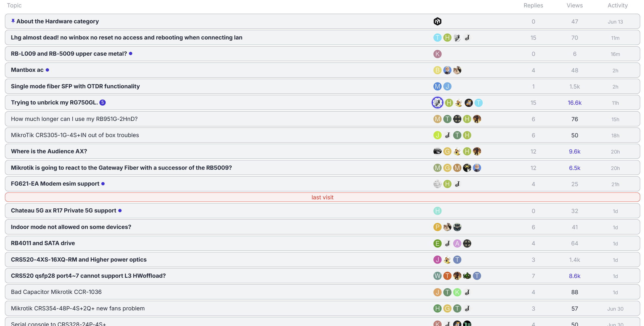Screen dimensions: 644x326
Task: Click the new-topic blue dot beside Mantbox ac
Action: click(47, 70)
